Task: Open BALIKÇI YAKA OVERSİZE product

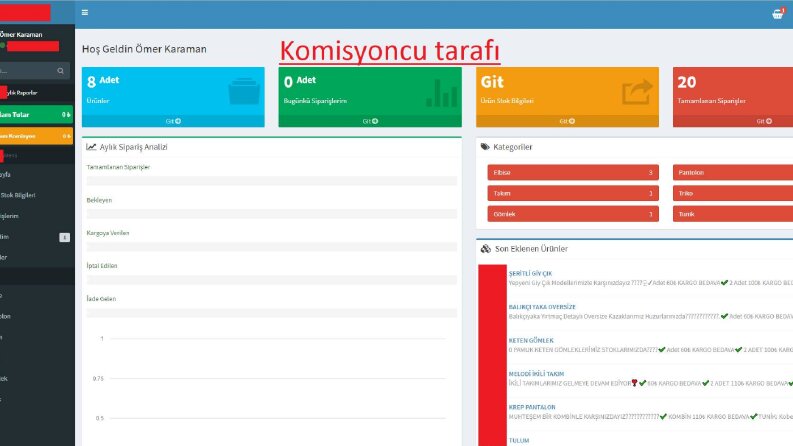Action: coord(542,307)
